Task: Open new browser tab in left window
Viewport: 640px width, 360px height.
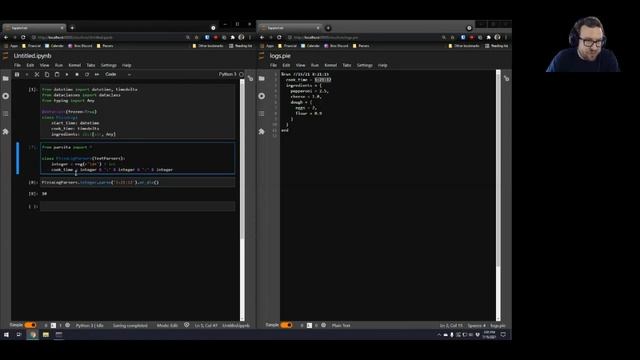Action: coord(72,28)
